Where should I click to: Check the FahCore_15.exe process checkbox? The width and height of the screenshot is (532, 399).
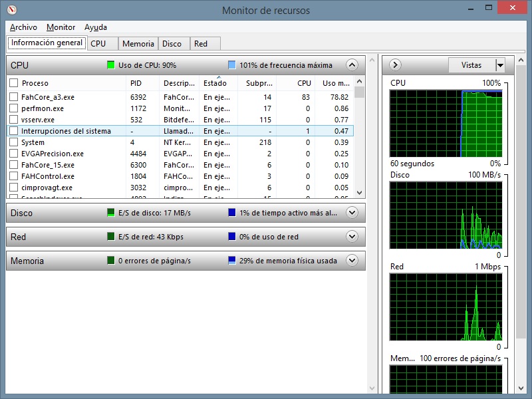tap(13, 165)
